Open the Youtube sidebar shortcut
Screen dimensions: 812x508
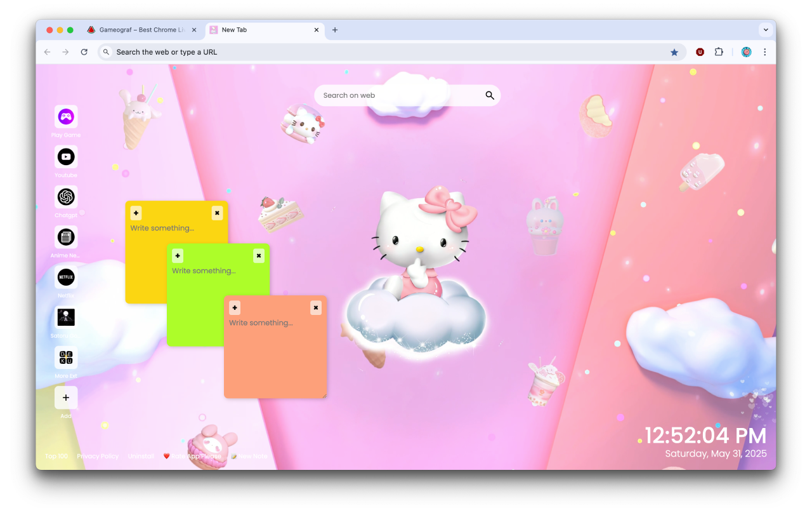click(66, 156)
